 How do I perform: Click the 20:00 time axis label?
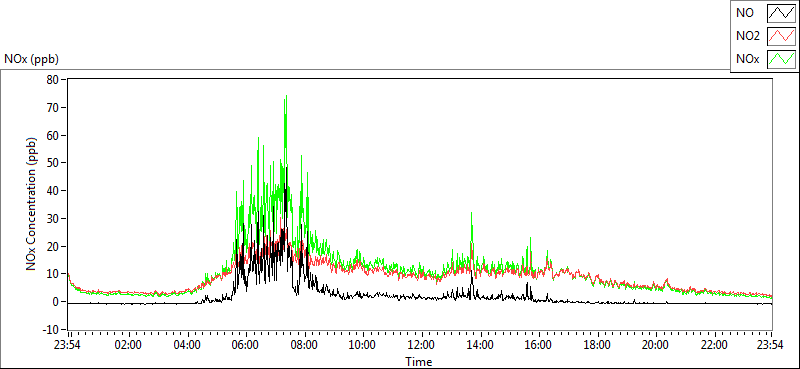tap(656, 344)
